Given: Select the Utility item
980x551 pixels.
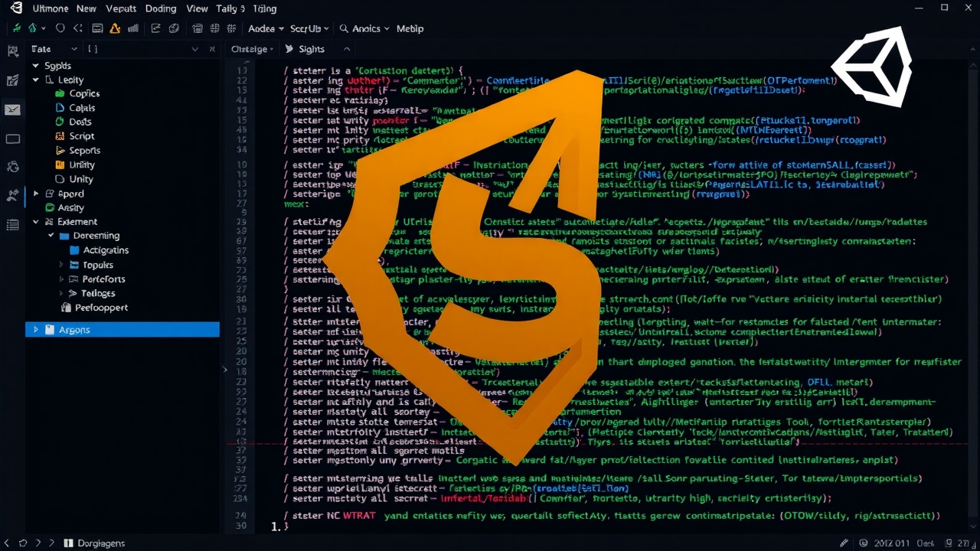Looking at the screenshot, I should click(x=82, y=165).
